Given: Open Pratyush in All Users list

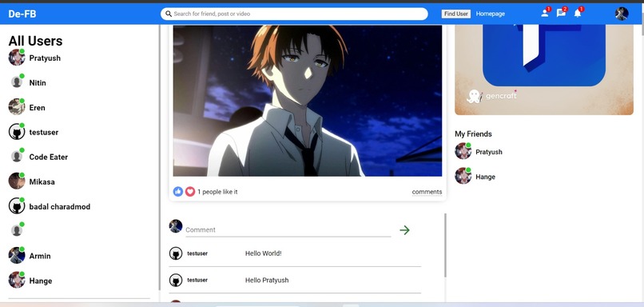Looking at the screenshot, I should tap(45, 58).
